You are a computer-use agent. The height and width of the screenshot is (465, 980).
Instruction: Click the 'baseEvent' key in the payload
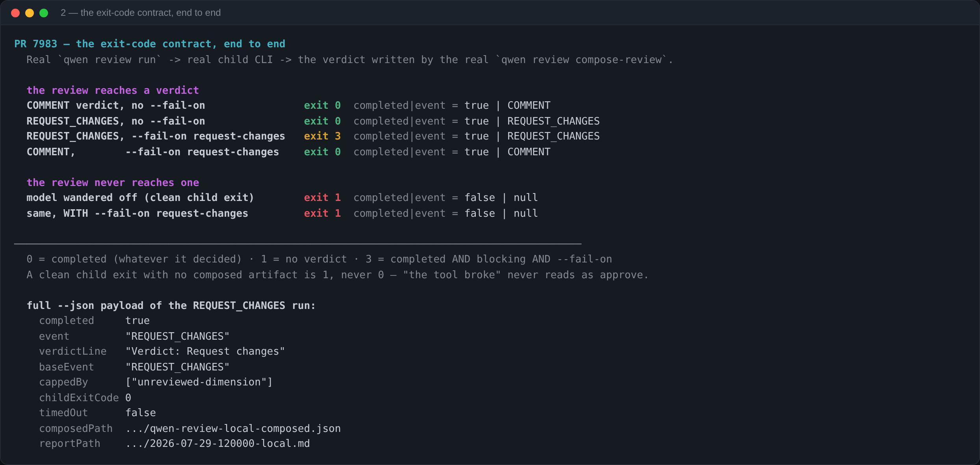point(67,367)
